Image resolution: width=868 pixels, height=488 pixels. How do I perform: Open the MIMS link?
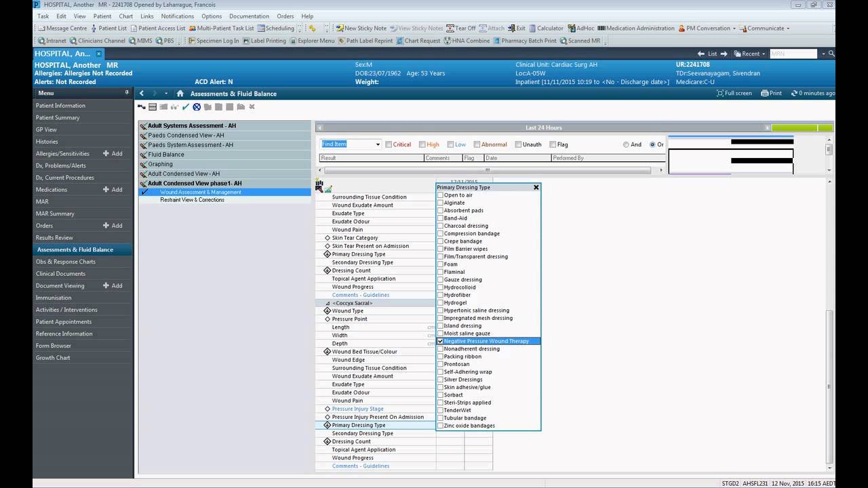point(140,41)
